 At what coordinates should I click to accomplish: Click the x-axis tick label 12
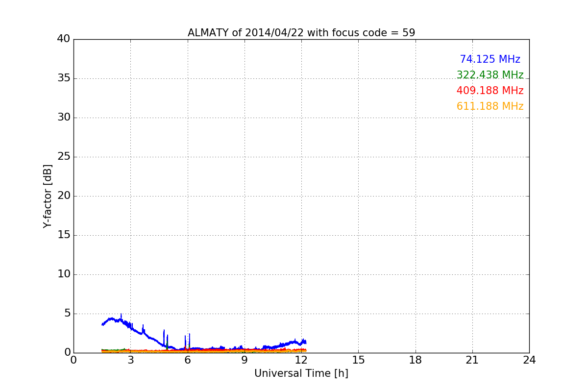301,360
